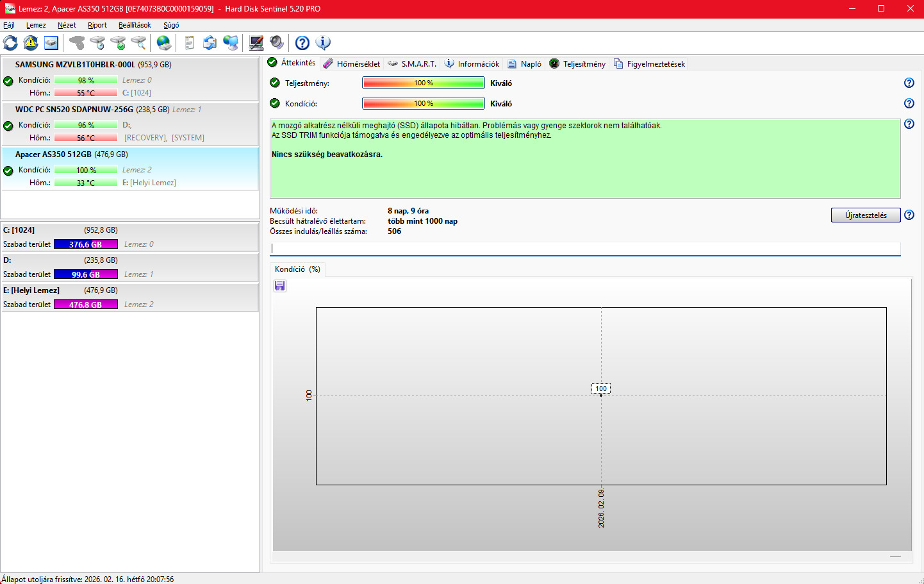Screen dimensions: 924x584
Task: Click the monitor with screwdriver toolbar icon
Action: pyautogui.click(x=256, y=43)
